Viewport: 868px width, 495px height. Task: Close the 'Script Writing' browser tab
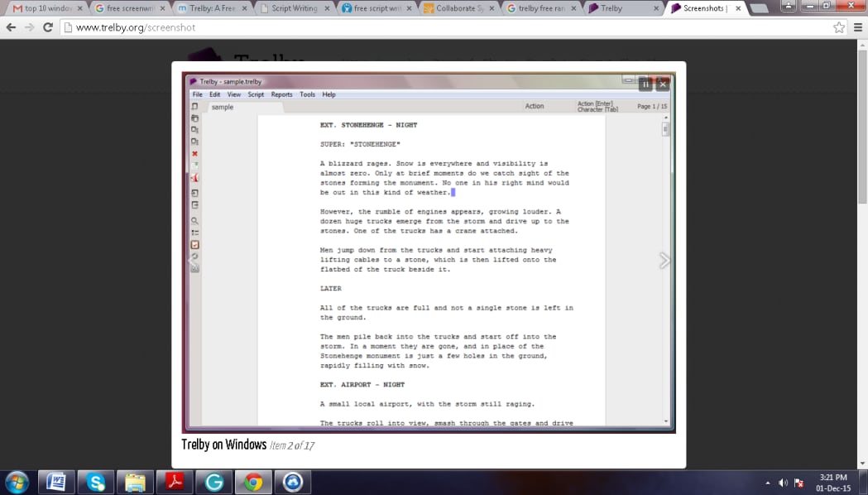[x=327, y=8]
